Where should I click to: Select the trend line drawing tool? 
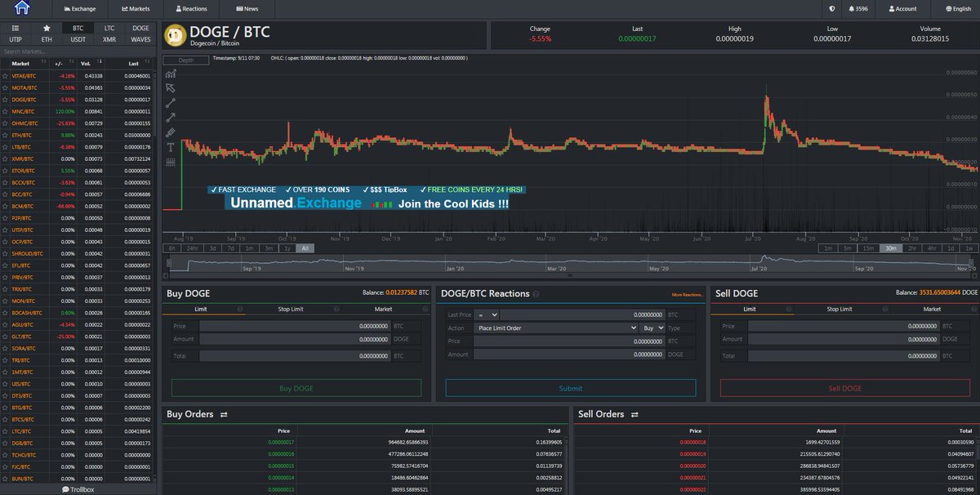coord(171,103)
